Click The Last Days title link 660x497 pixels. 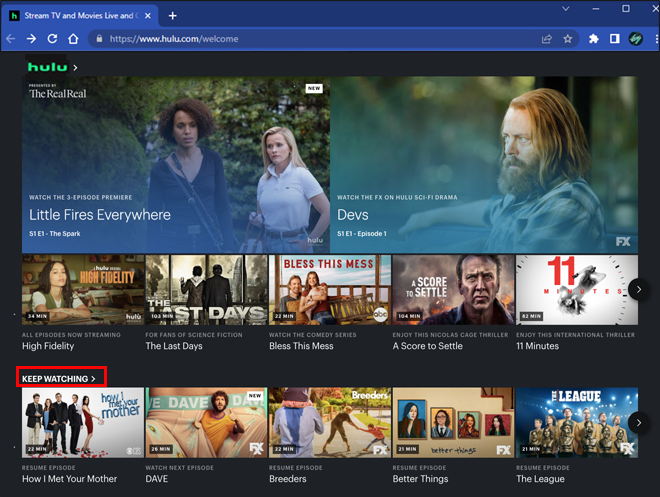(174, 346)
